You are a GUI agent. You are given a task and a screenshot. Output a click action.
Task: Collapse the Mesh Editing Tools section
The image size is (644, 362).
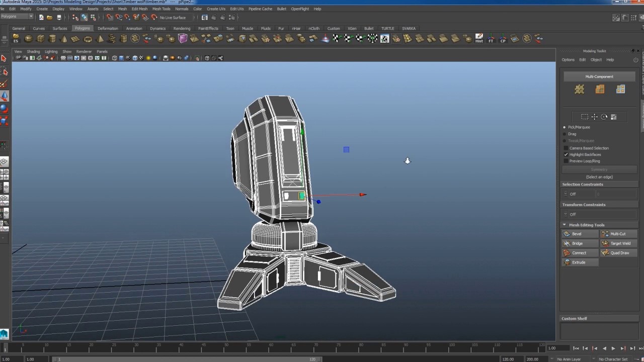[564, 225]
